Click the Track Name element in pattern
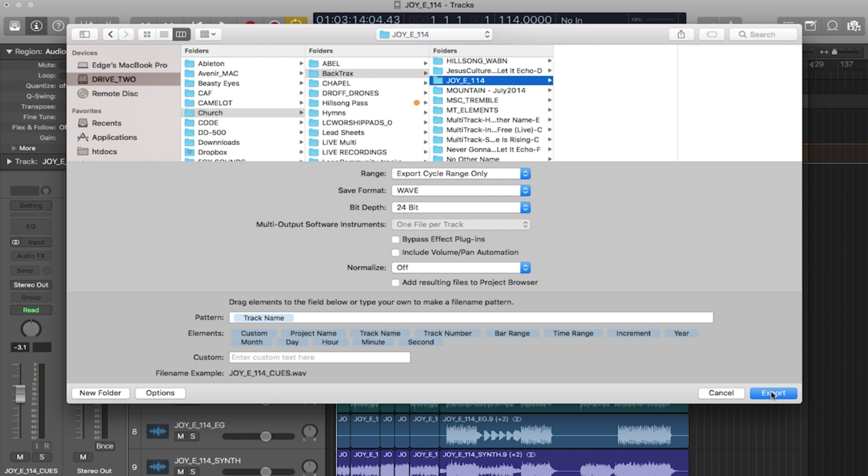Image resolution: width=868 pixels, height=476 pixels. coord(263,317)
